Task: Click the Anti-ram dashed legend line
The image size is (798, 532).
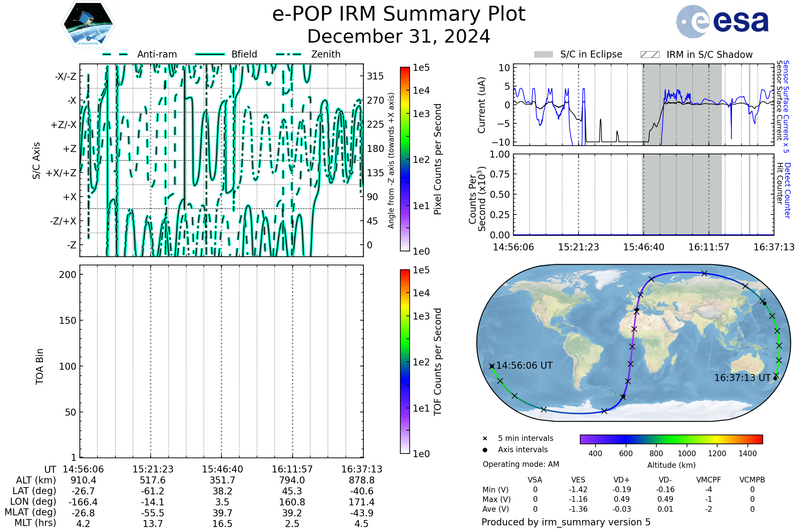Action: [115, 54]
